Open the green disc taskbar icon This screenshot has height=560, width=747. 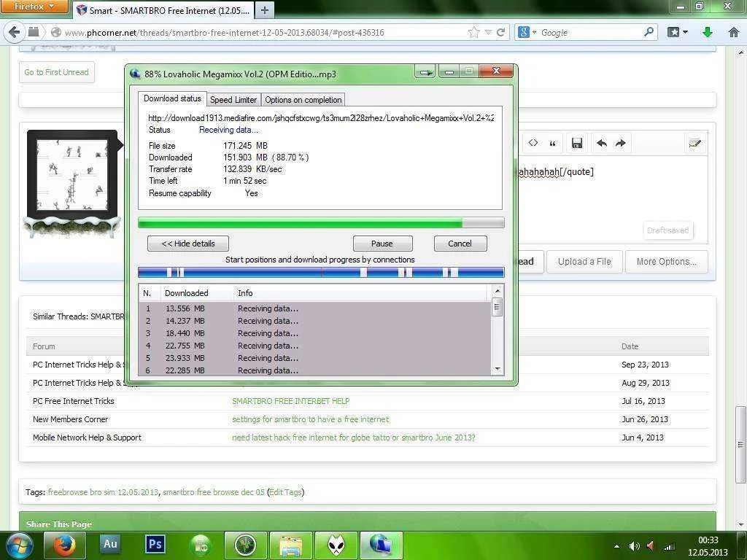tap(201, 545)
